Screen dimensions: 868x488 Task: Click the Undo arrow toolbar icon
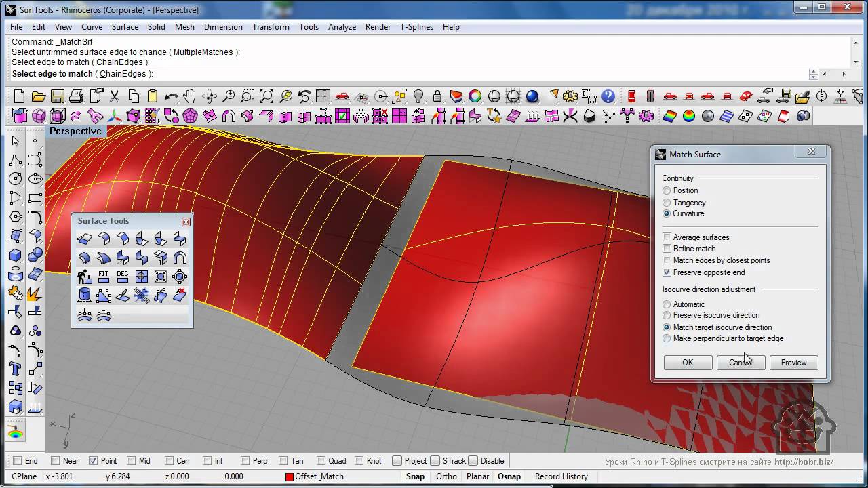pyautogui.click(x=172, y=96)
